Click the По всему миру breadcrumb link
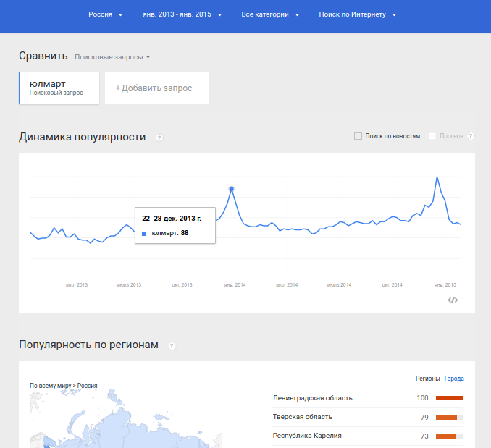 click(x=51, y=386)
